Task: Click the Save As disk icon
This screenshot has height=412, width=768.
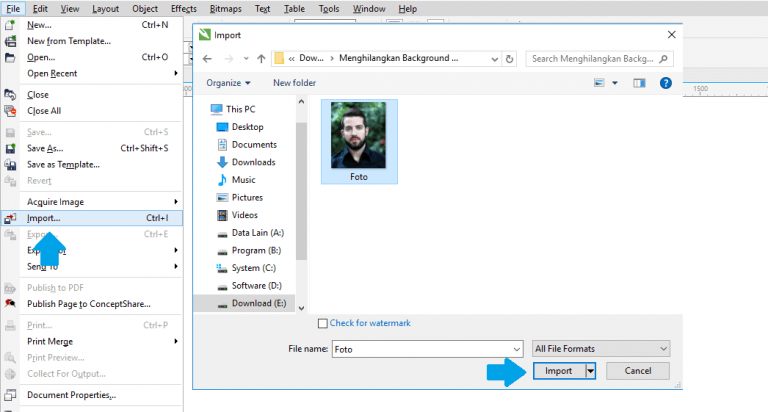Action: coord(10,148)
